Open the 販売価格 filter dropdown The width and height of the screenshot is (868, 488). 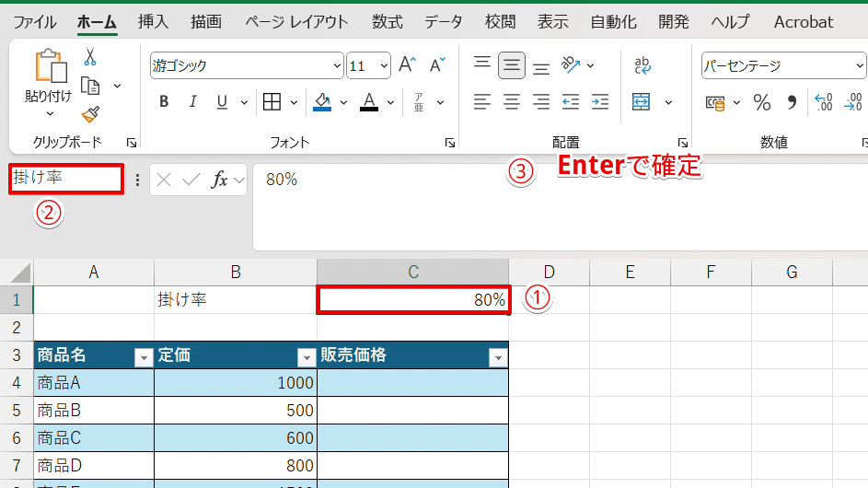498,358
